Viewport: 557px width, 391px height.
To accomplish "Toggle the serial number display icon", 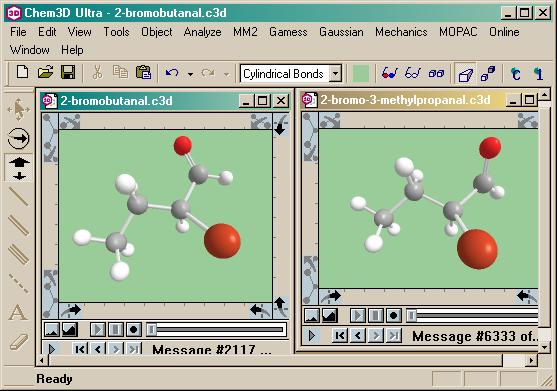I will [x=539, y=74].
